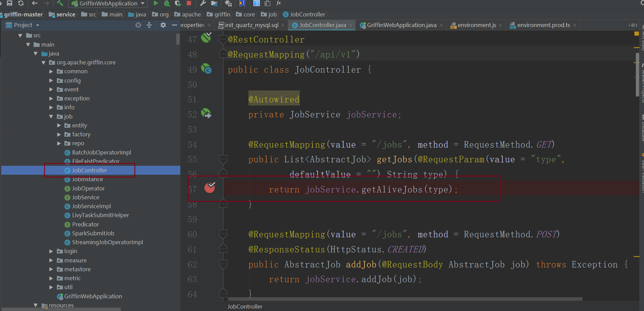Collapse the main folder in tree

tap(28, 45)
